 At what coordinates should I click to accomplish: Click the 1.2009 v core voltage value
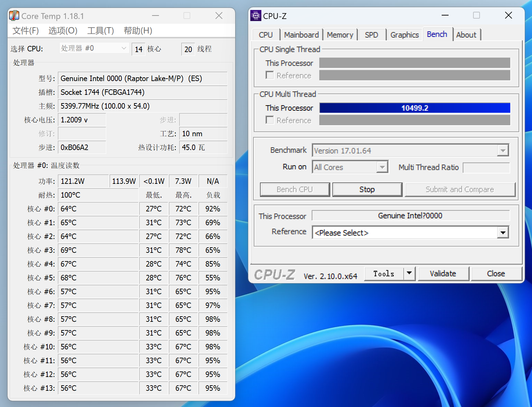click(82, 120)
